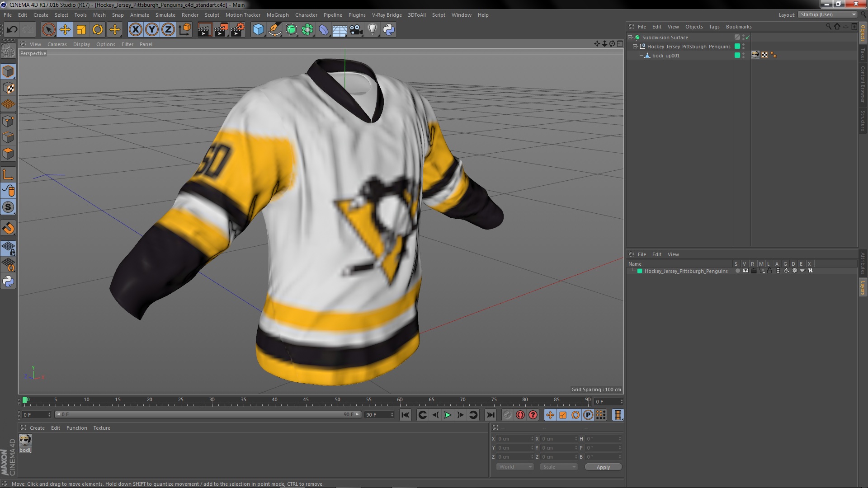Viewport: 868px width, 488px height.
Task: Open the Texture menu in Material Manager
Action: 102,428
